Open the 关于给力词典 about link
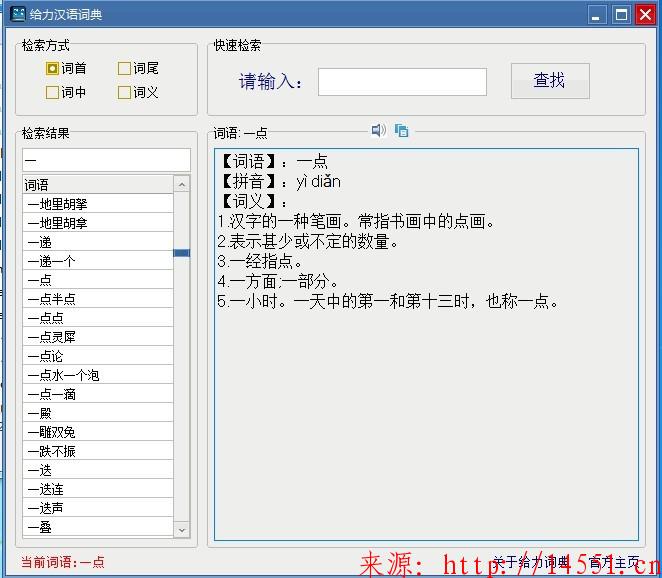The width and height of the screenshot is (662, 578). click(530, 562)
